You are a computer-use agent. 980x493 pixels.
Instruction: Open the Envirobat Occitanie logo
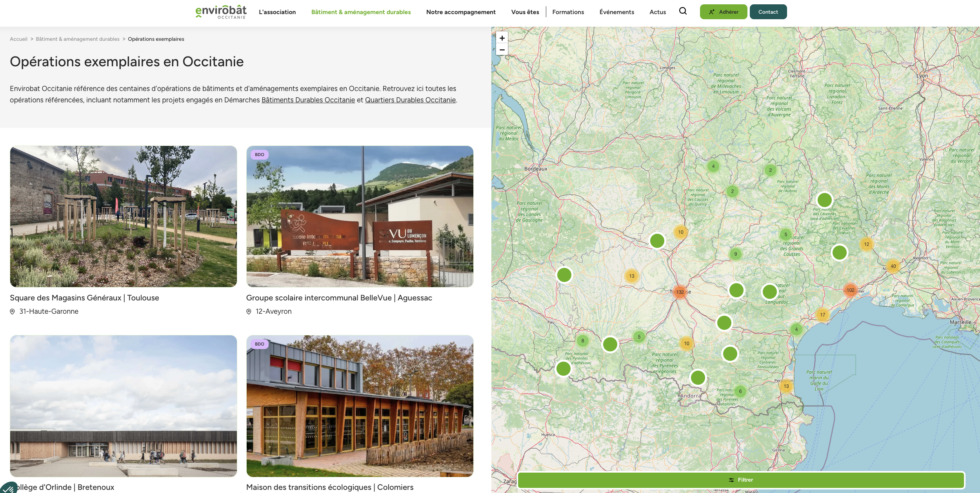click(221, 12)
